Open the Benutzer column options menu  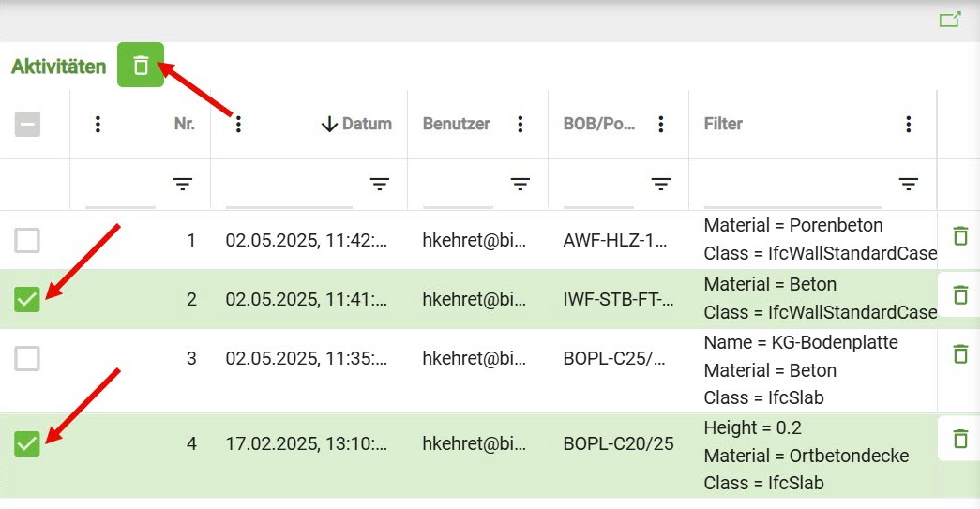click(520, 124)
